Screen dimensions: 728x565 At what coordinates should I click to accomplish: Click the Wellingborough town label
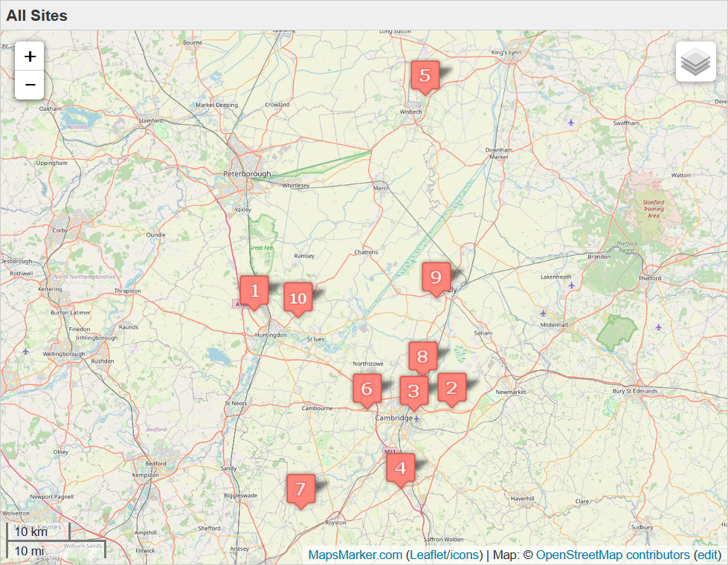point(64,354)
